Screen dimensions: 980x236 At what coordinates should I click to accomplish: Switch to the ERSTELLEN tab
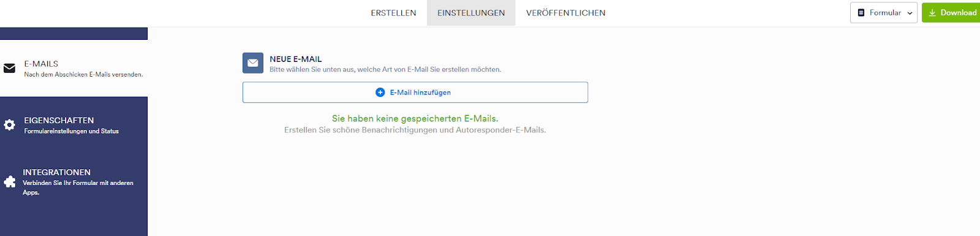[x=393, y=13]
